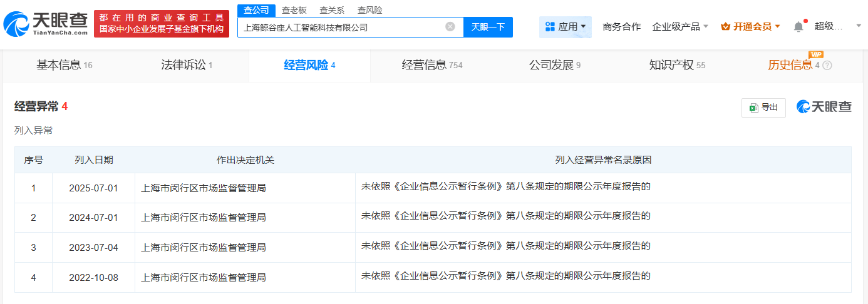
Task: Click the crown icon next to 开通会员
Action: (725, 27)
